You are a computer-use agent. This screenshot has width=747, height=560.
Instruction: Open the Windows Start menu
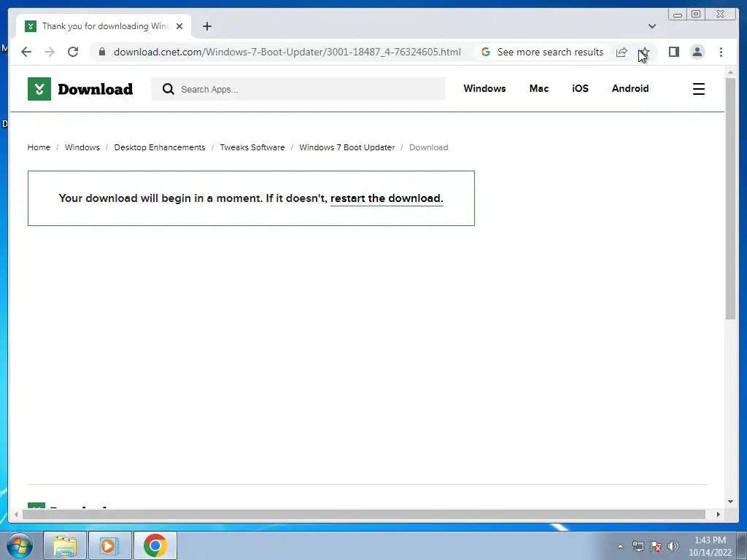point(20,545)
